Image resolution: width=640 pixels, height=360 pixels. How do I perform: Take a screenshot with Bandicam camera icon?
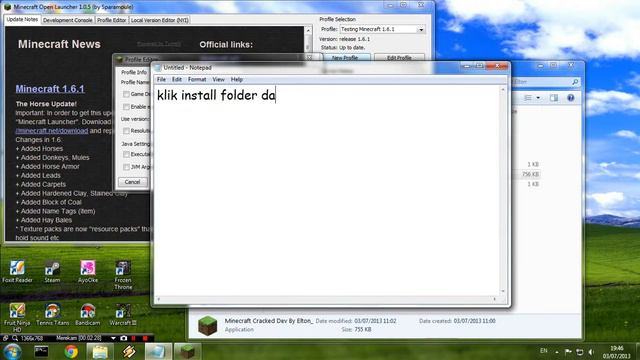click(x=123, y=338)
